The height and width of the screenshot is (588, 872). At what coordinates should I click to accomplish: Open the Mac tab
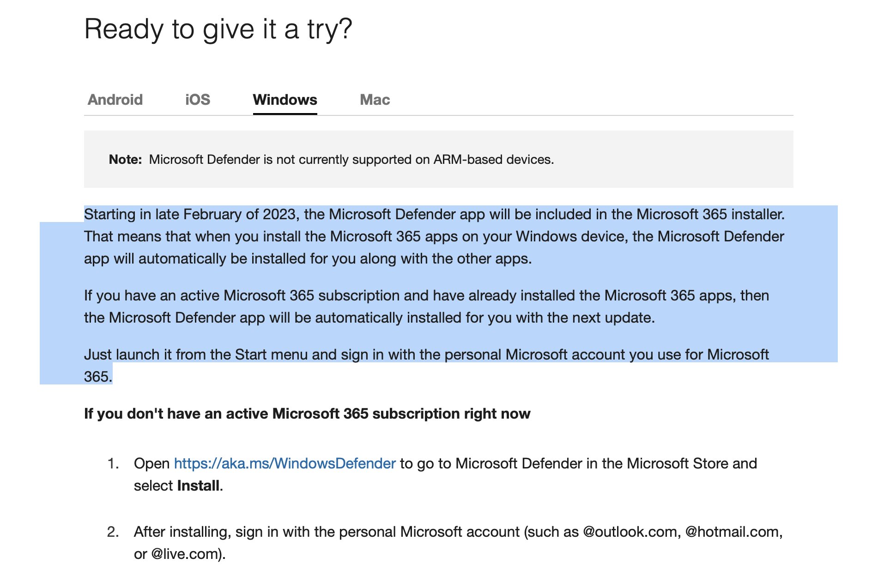(375, 100)
